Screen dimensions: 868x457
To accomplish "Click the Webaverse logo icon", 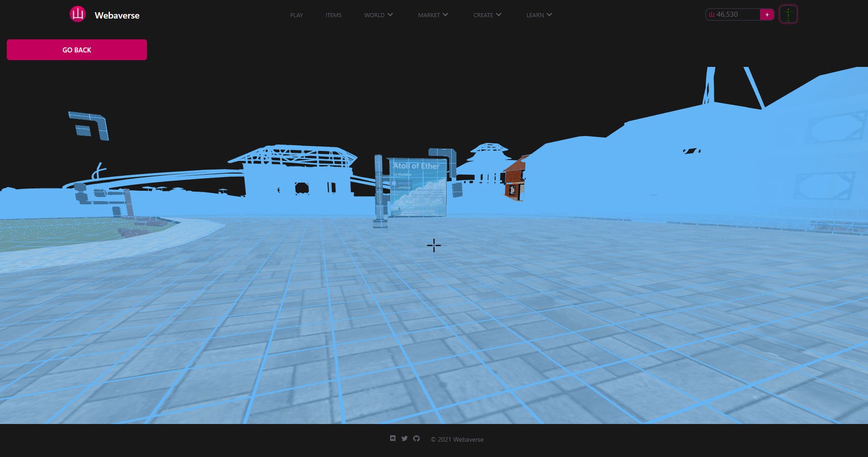I will point(78,14).
